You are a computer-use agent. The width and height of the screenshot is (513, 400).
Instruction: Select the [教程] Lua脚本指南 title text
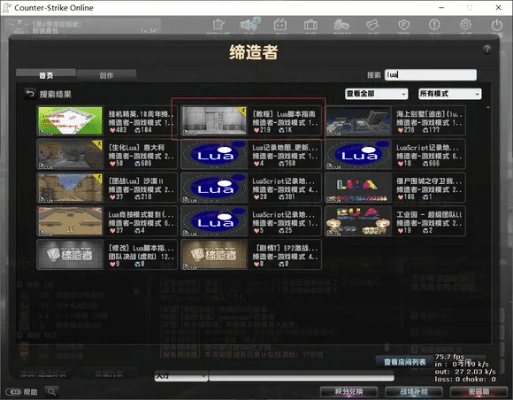(x=284, y=114)
